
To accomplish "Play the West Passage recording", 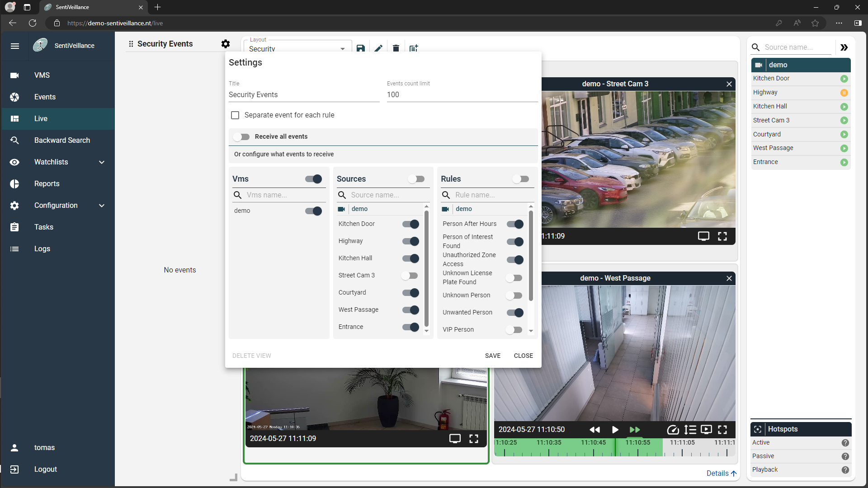I will [x=615, y=430].
